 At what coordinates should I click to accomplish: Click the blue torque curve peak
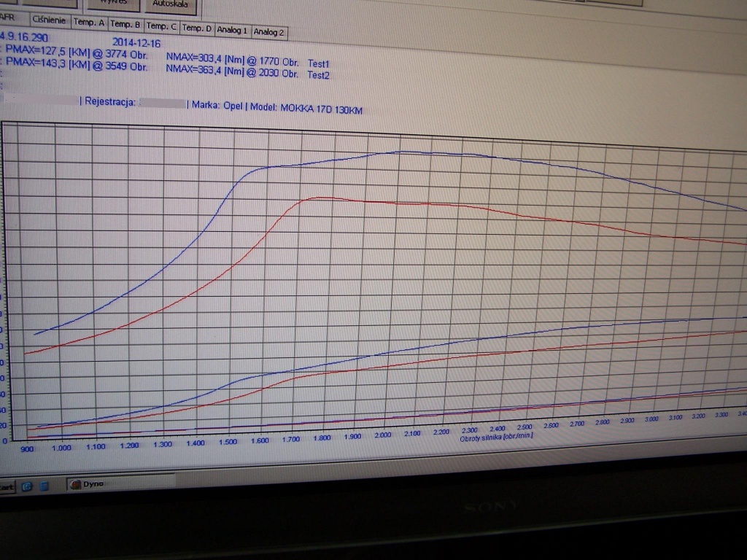tap(400, 152)
